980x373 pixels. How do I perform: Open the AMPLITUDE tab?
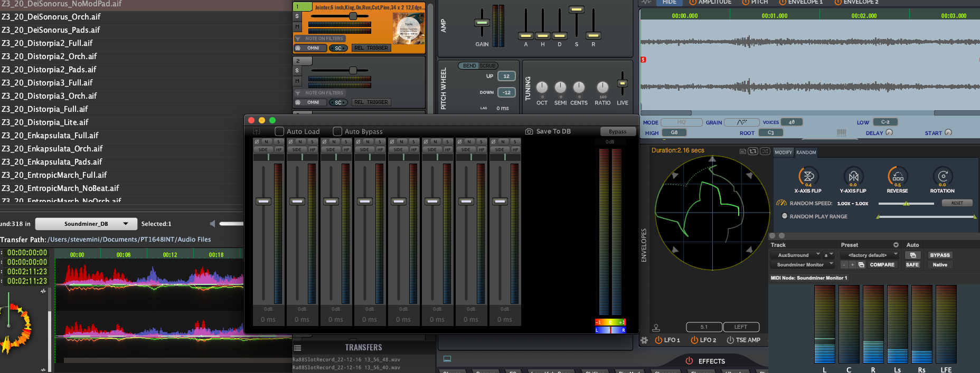(711, 2)
